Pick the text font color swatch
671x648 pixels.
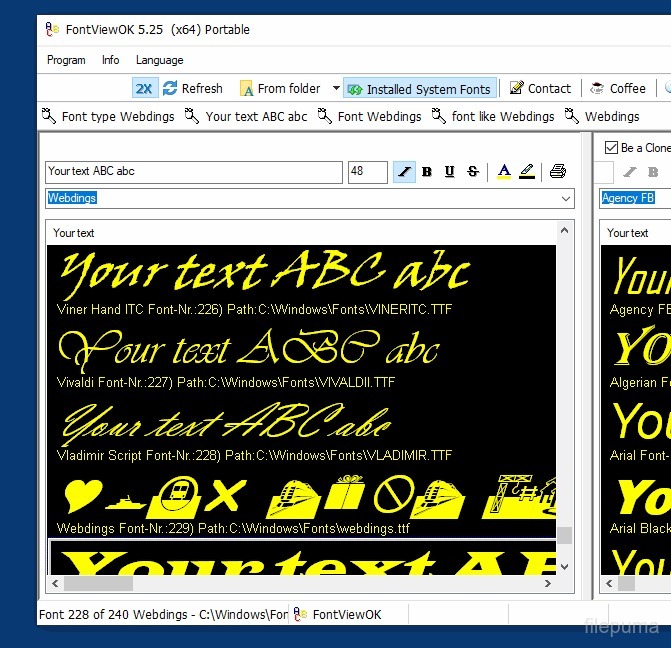pos(503,172)
